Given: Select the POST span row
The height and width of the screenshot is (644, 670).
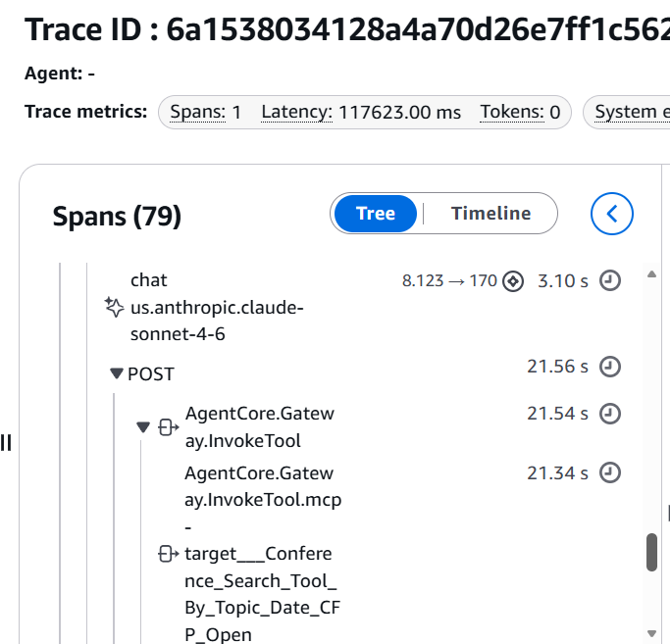Looking at the screenshot, I should pyautogui.click(x=151, y=374).
